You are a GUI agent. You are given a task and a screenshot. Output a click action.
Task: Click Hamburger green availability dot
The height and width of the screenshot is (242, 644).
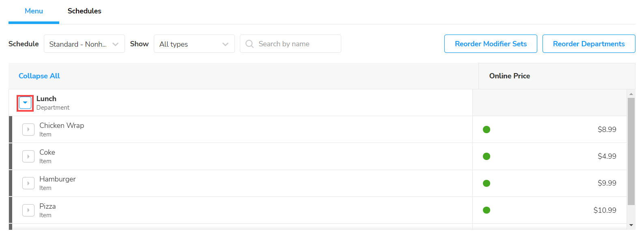[x=487, y=183]
